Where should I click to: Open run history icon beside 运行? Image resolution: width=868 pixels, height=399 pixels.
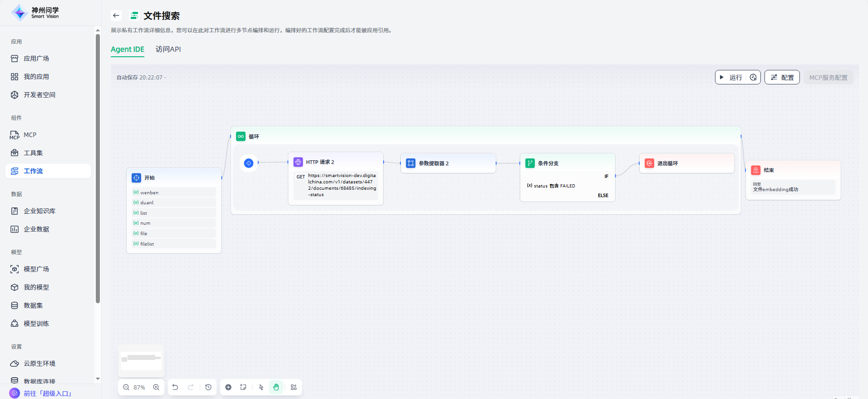pyautogui.click(x=753, y=77)
